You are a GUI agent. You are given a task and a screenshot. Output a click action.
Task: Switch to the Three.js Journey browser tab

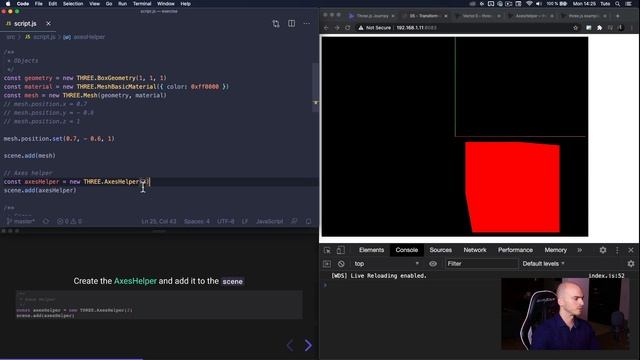click(x=372, y=16)
